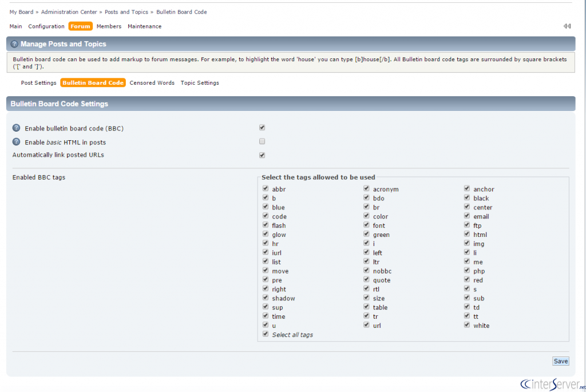
Task: Toggle Automatically link posted URLs checkbox
Action: pyautogui.click(x=262, y=155)
